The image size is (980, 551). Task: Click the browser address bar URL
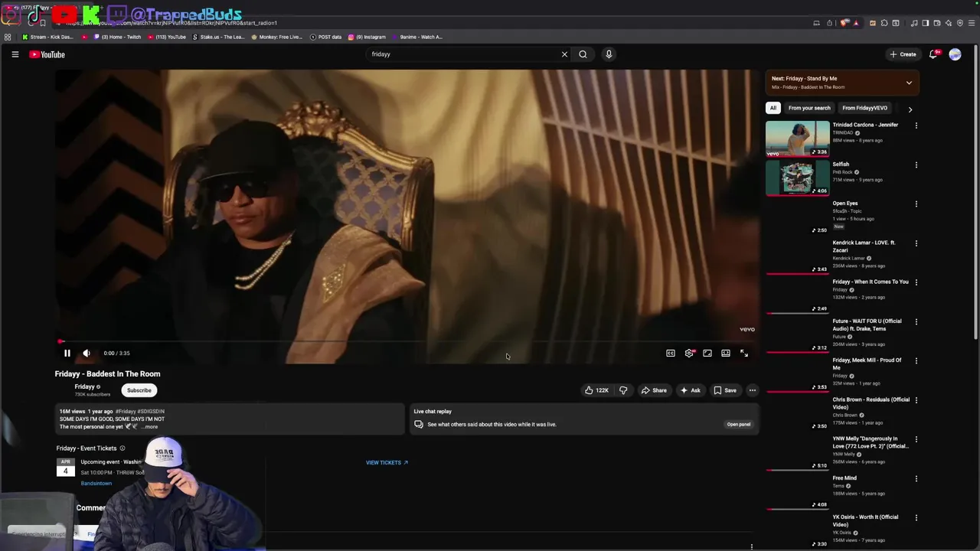point(172,23)
